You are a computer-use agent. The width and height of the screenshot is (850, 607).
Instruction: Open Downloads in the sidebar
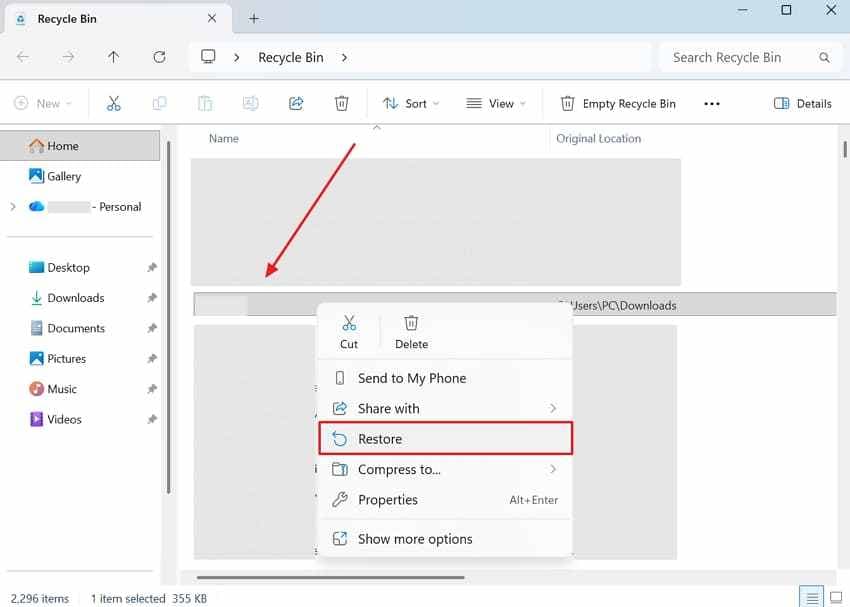coord(75,298)
